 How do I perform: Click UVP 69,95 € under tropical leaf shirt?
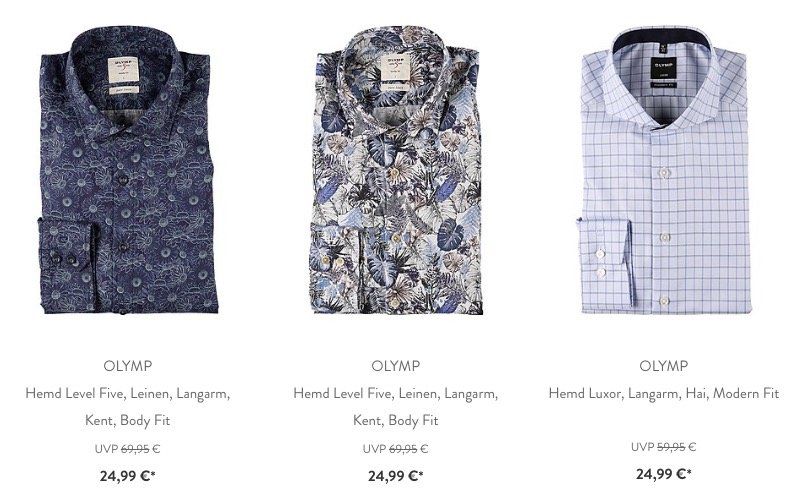395,449
